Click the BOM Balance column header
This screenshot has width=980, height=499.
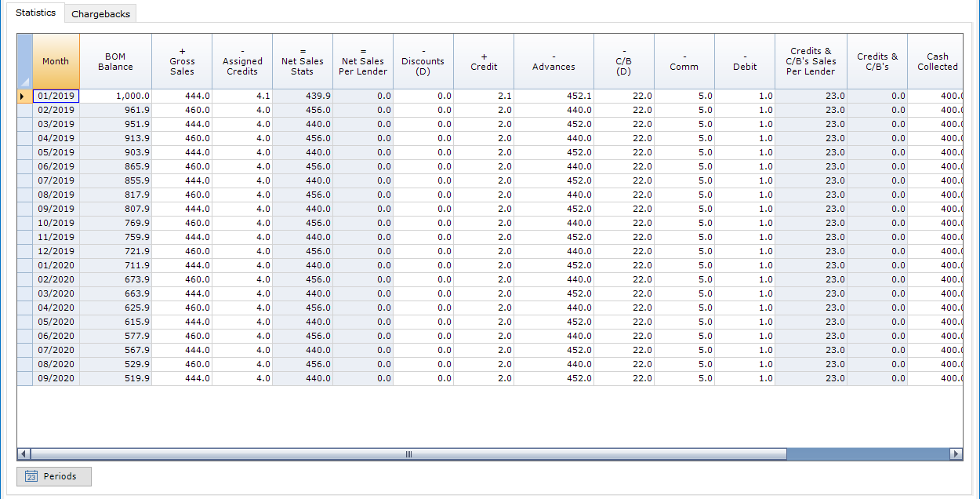[115, 61]
